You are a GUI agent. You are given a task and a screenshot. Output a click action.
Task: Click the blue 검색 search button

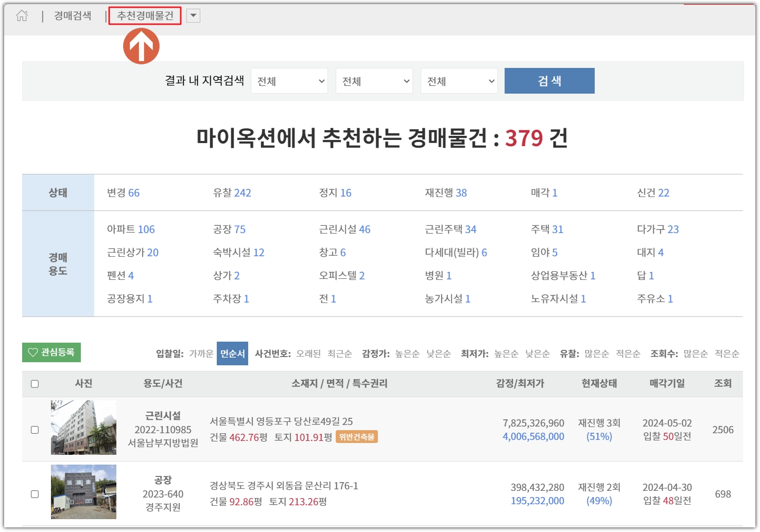[x=549, y=80]
